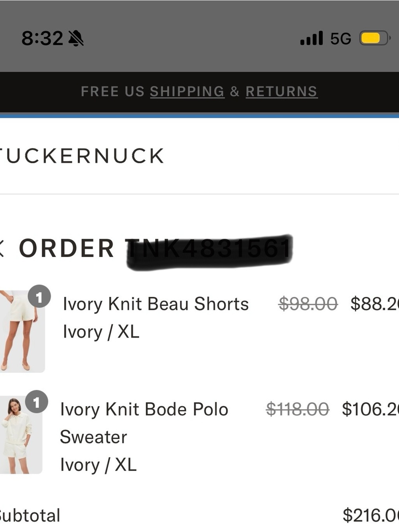Tap the Ivory / XL variant under Polo Sweater
399x532 pixels.
99,465
